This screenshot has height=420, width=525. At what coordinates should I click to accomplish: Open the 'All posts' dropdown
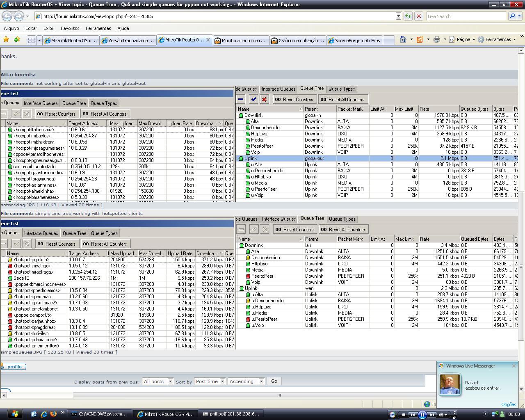point(157,381)
